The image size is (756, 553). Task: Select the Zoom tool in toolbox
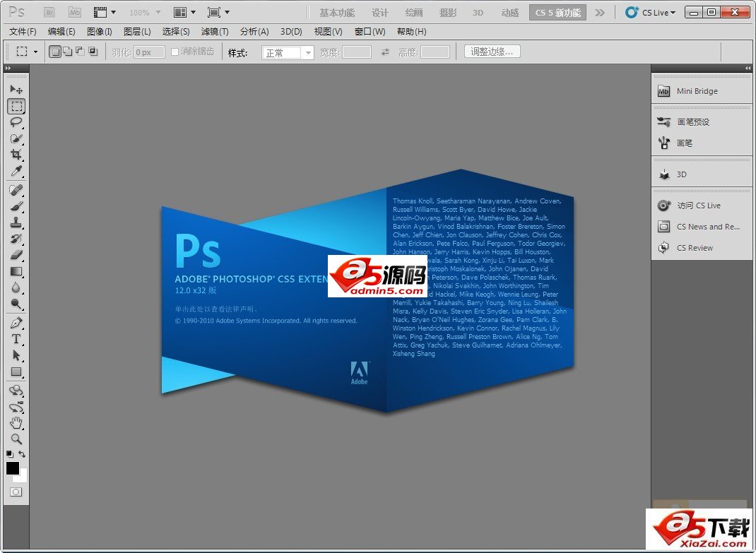click(16, 439)
